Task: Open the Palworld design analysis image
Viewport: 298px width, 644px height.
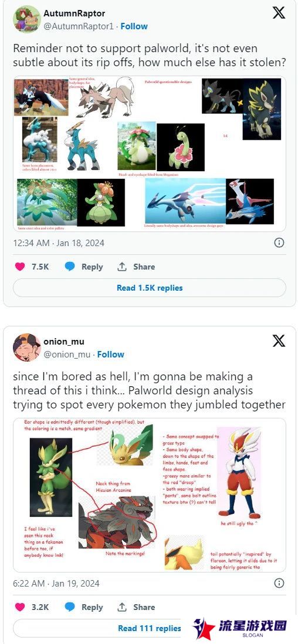Action: 149,495
